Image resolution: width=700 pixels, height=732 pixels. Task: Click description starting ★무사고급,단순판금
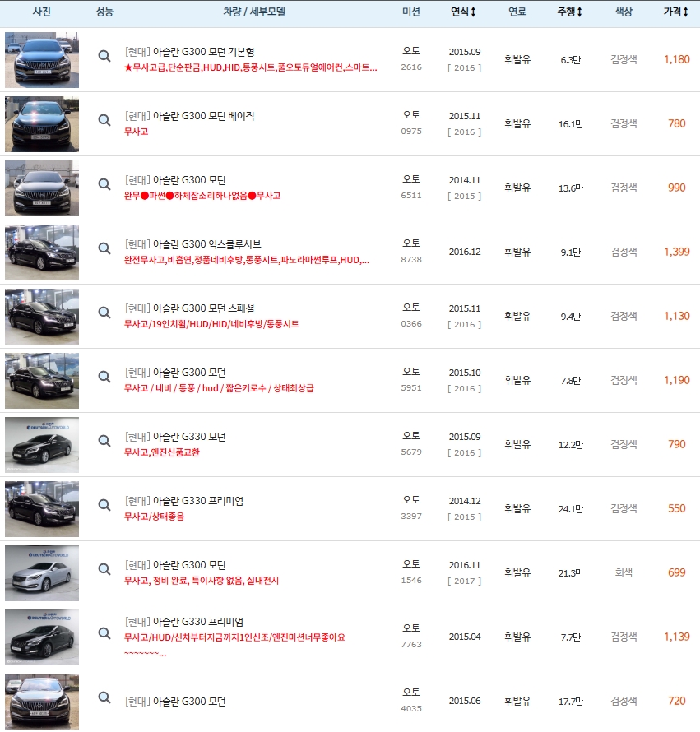250,67
